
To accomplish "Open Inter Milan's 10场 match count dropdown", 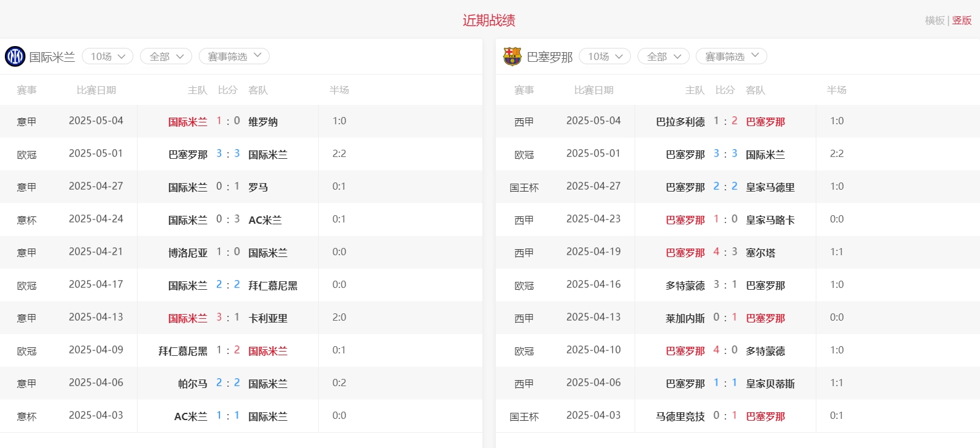I will tap(107, 56).
